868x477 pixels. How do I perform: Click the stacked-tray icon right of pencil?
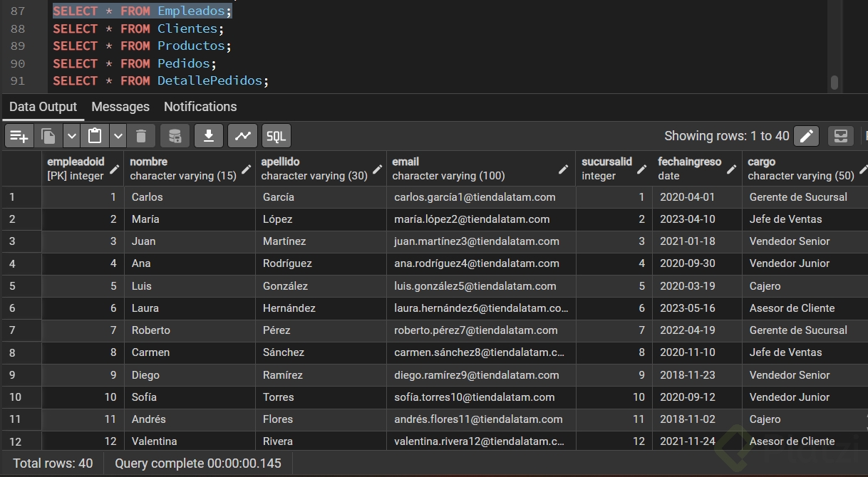click(841, 136)
